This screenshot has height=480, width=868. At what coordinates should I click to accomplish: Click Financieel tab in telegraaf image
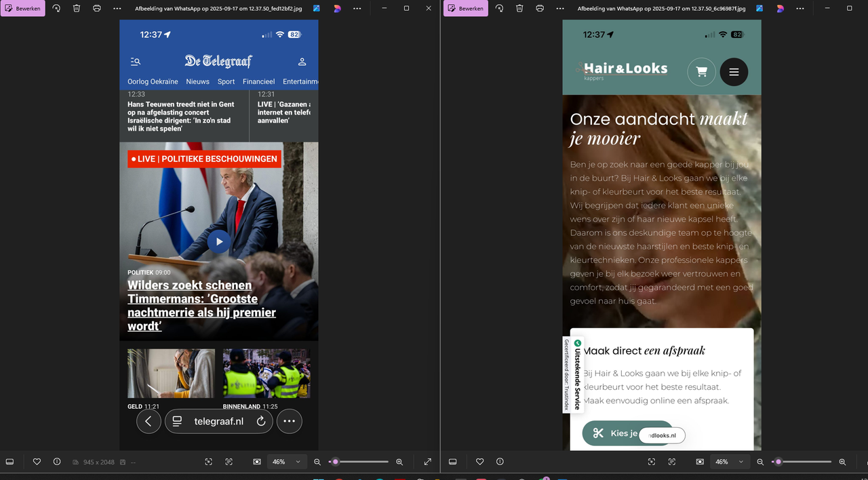point(259,81)
